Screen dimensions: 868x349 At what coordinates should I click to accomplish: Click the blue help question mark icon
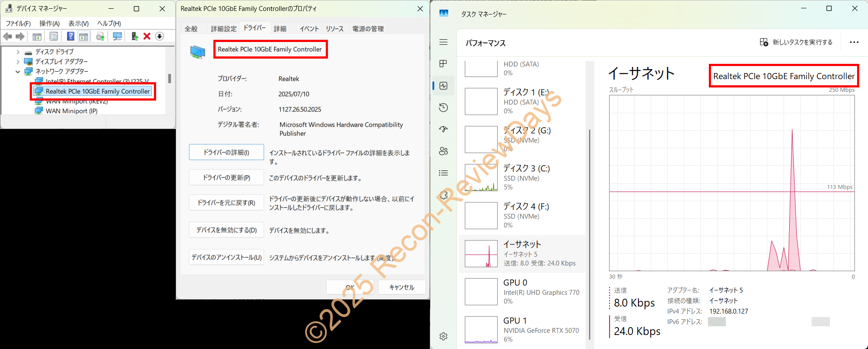coord(70,36)
